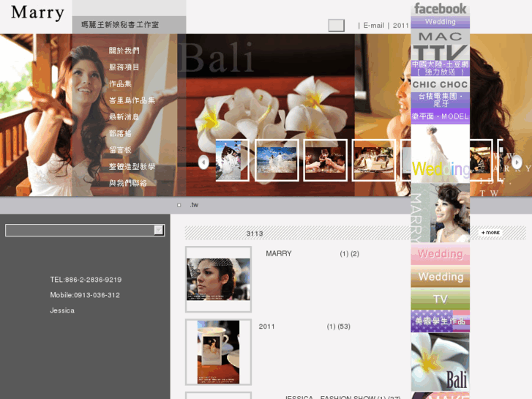
Task: Open the dropdown in the dark left panel
Action: coord(85,230)
